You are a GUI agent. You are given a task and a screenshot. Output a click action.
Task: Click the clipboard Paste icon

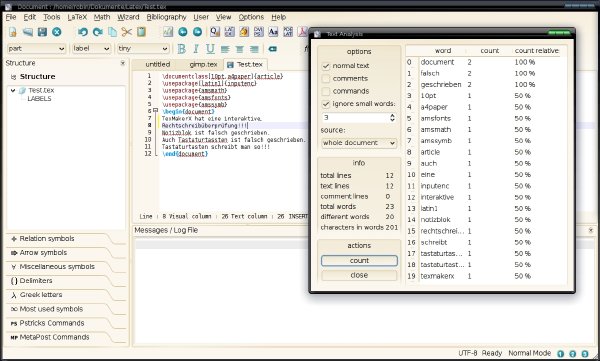[141, 32]
